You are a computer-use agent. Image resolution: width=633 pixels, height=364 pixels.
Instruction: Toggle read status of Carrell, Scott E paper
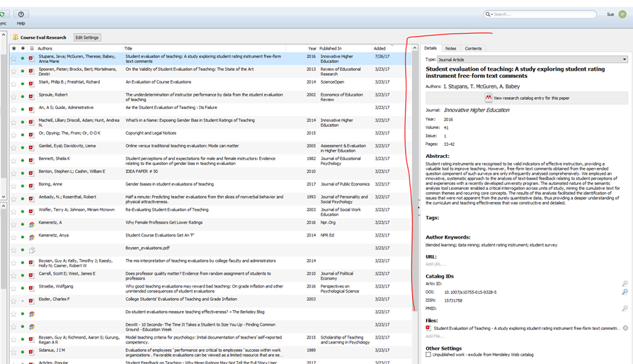pos(23,275)
